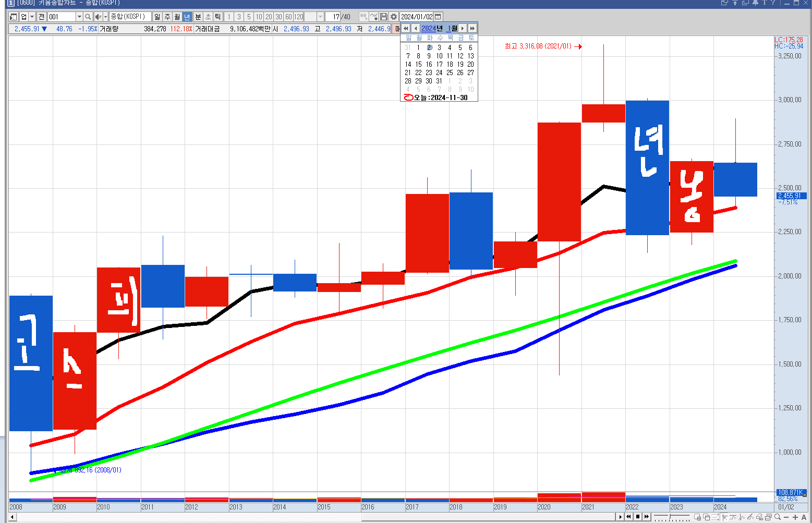Go to next year in calendar popup

click(472, 28)
